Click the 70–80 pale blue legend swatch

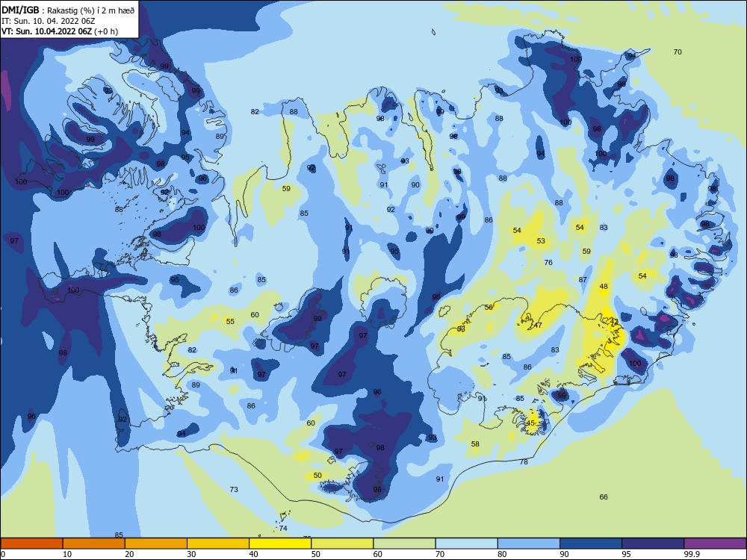466,544
